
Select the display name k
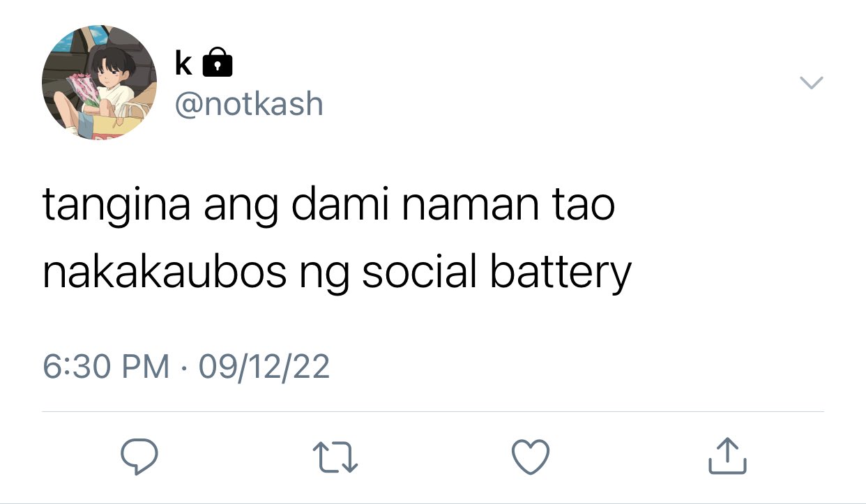pos(183,63)
